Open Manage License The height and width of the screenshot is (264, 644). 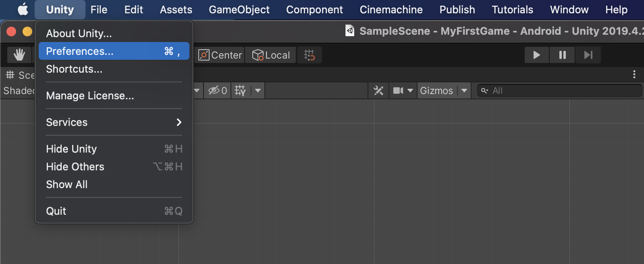(x=114, y=96)
